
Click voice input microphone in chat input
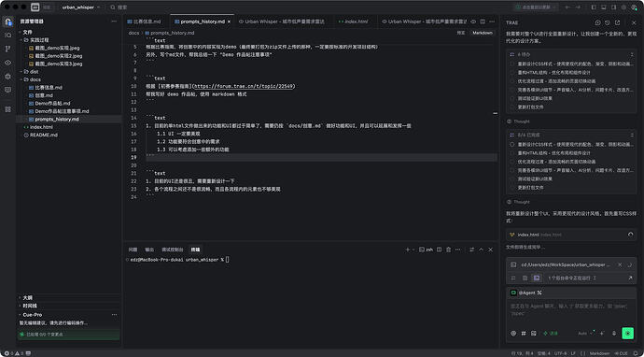[x=614, y=334]
